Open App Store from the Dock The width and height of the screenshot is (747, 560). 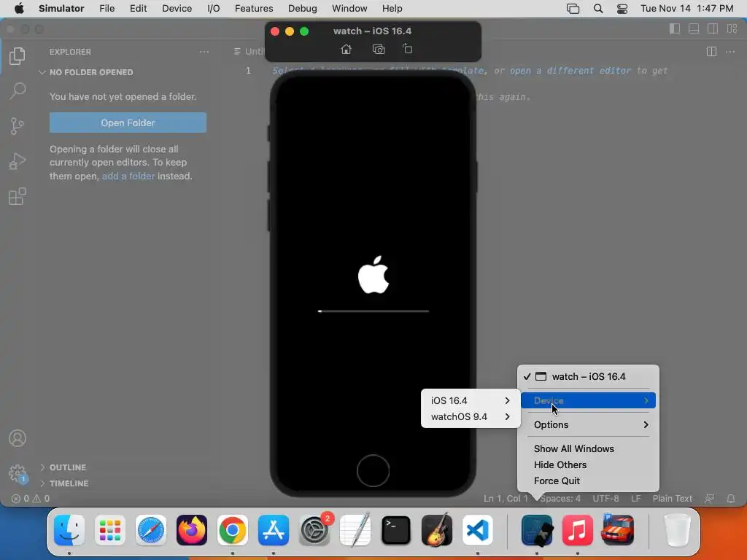274,530
